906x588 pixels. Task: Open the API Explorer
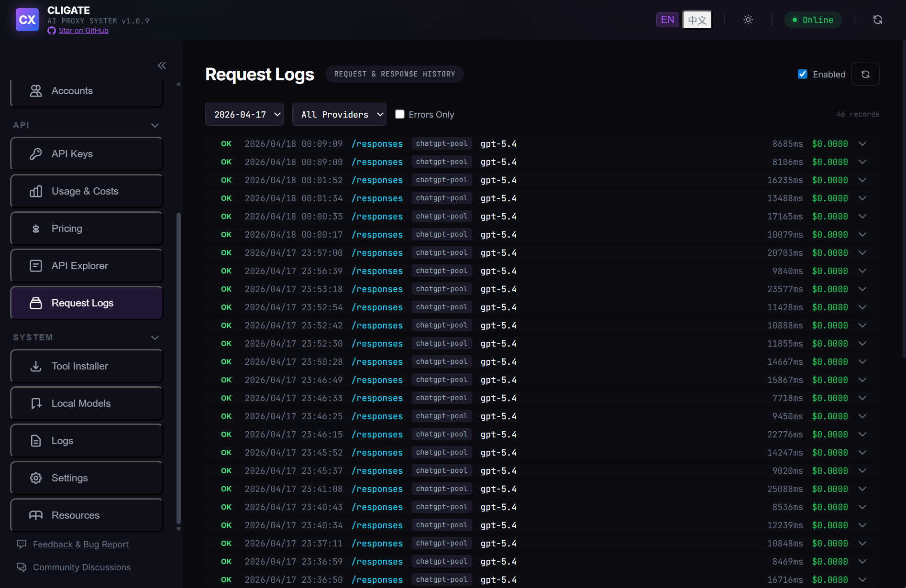87,266
